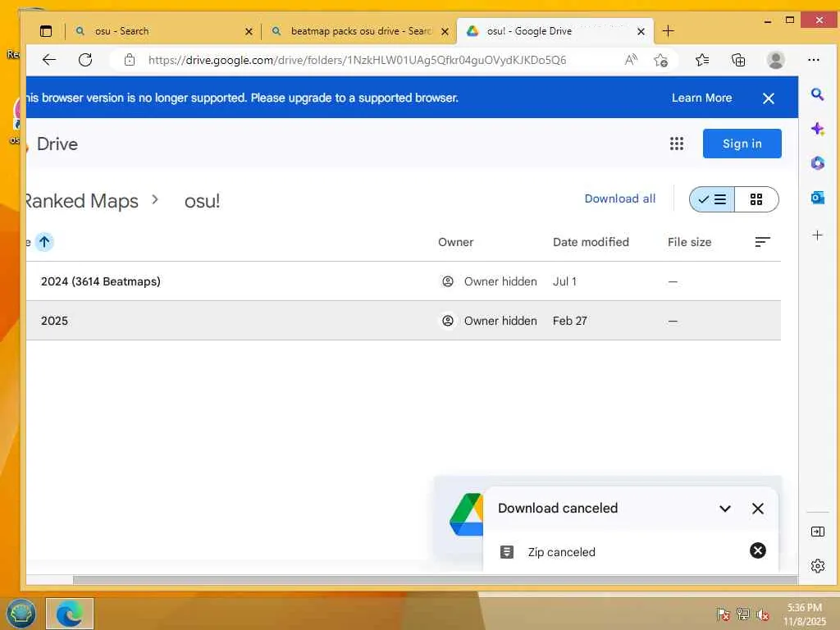Click the Sign in button

742,144
